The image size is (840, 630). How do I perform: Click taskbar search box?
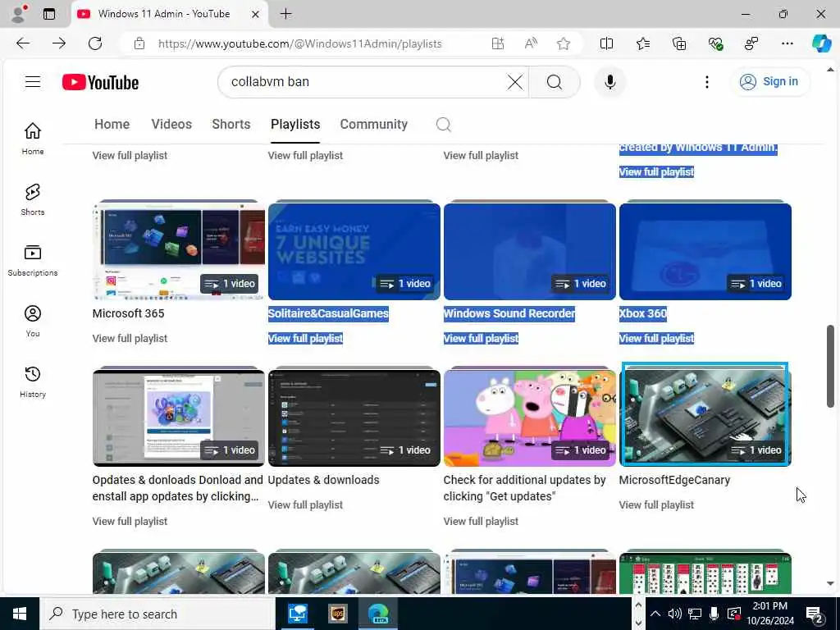pos(157,614)
